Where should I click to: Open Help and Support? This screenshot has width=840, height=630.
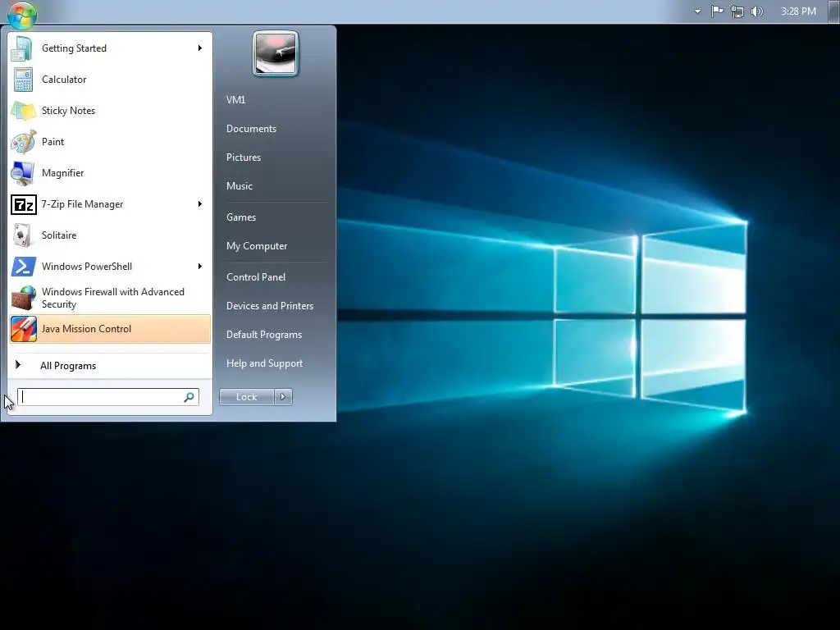264,363
